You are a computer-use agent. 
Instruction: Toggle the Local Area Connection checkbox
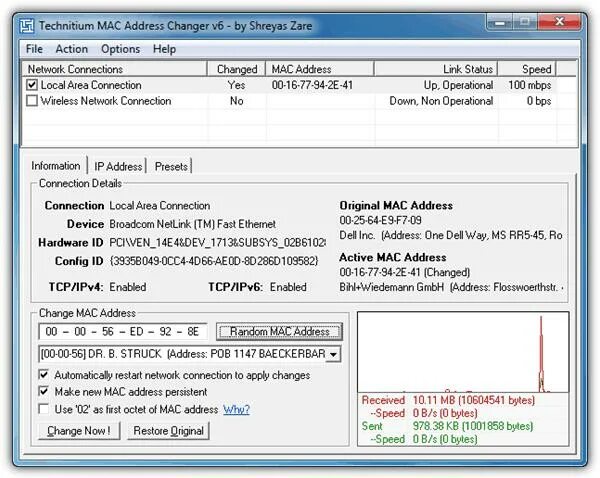point(32,85)
